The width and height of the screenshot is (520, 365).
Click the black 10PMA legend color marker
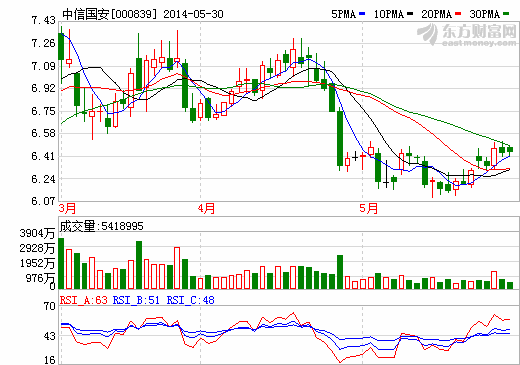pyautogui.click(x=410, y=14)
